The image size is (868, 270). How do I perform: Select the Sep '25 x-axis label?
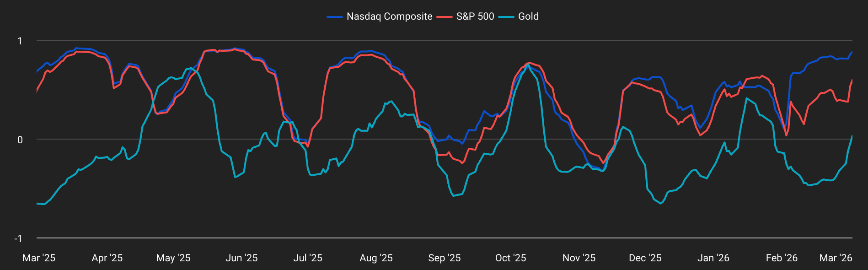(x=445, y=258)
